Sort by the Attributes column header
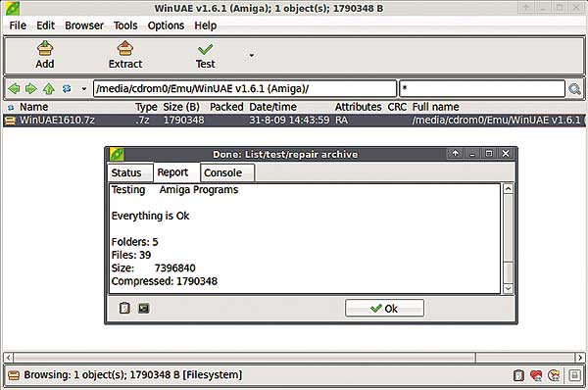 (358, 107)
